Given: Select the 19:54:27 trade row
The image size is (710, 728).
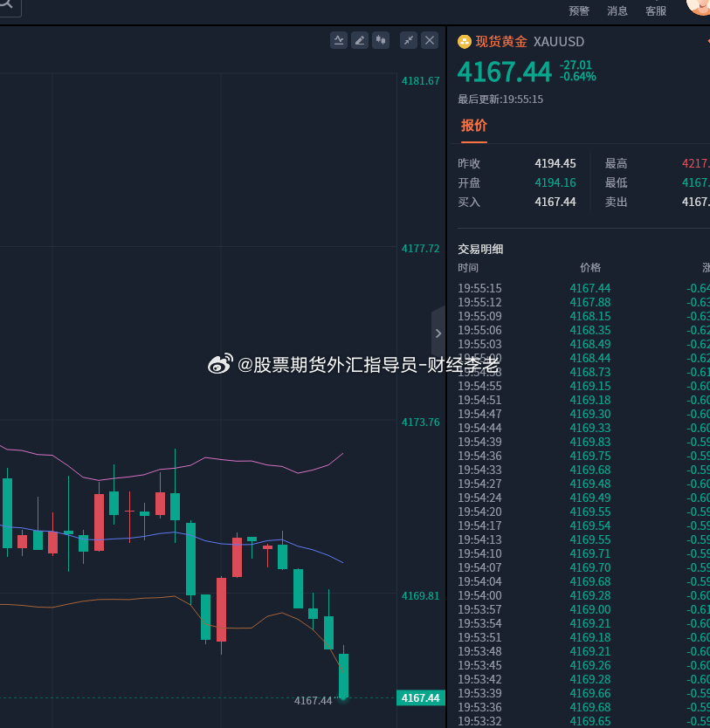Looking at the screenshot, I should tap(583, 484).
